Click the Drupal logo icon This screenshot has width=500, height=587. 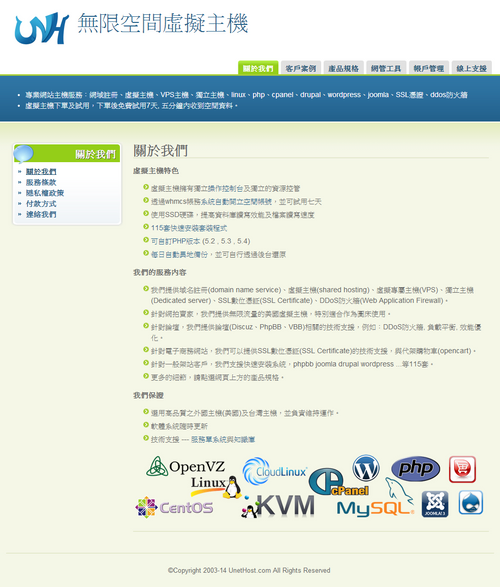click(470, 502)
